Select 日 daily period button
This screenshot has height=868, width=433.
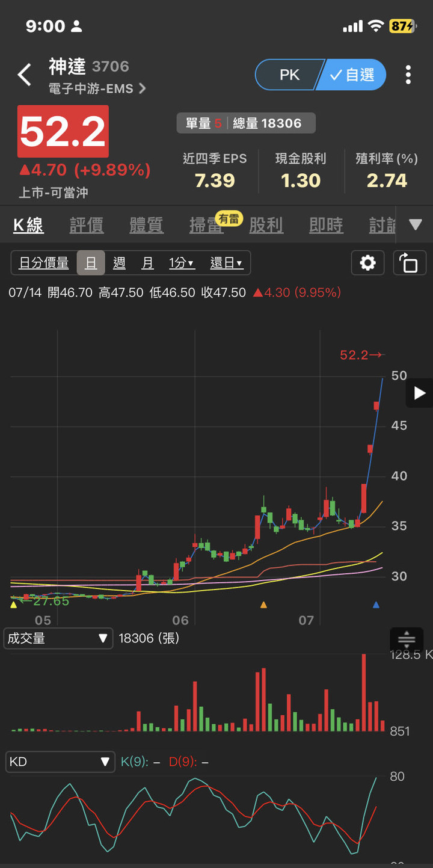[x=91, y=263]
